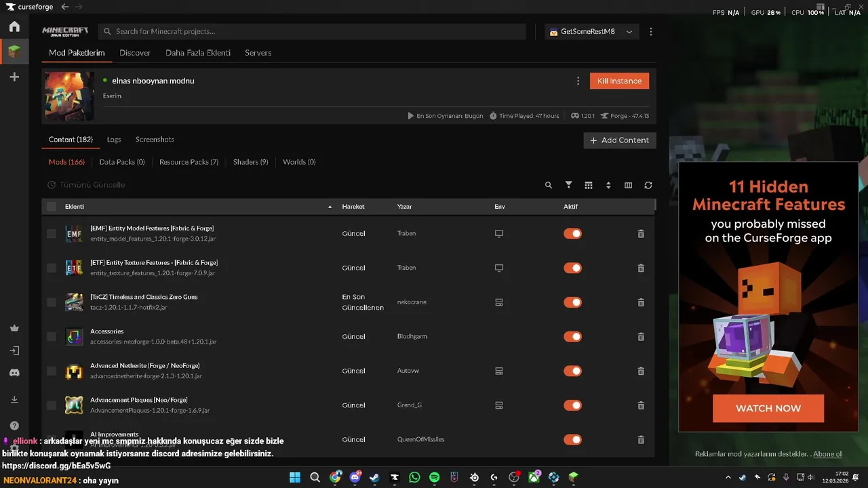The width and height of the screenshot is (868, 488).
Task: Select all mods with the header checkbox
Action: click(52, 207)
